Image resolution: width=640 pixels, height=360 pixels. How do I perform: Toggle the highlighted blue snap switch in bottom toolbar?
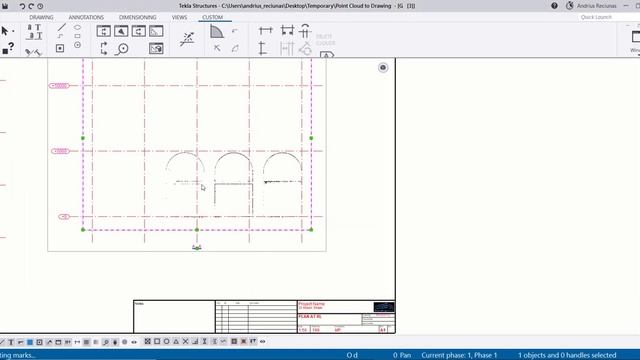(x=30, y=342)
